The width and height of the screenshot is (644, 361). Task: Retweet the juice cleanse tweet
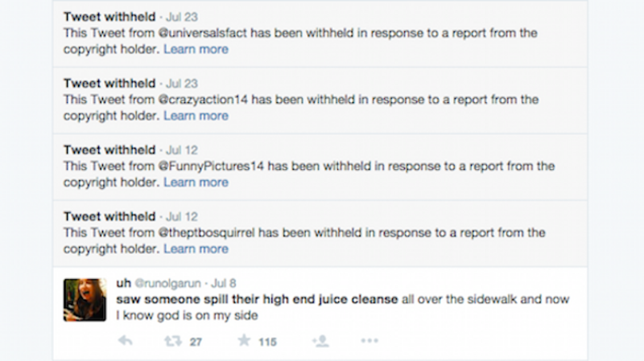170,341
